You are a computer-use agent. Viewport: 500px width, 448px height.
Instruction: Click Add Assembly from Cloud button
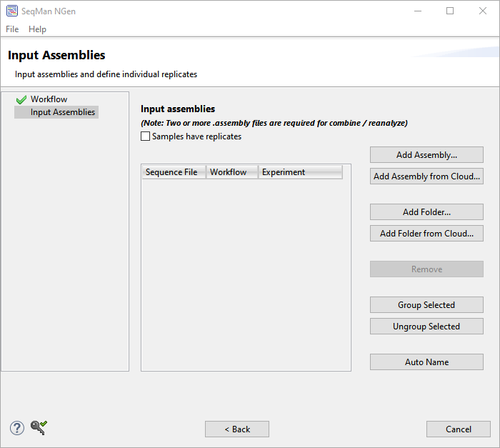click(x=426, y=176)
